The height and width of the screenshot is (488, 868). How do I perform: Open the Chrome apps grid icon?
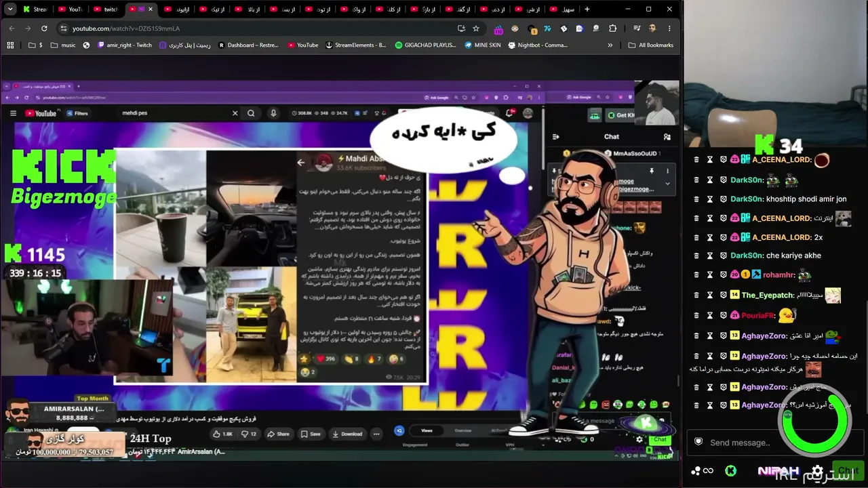(10, 45)
